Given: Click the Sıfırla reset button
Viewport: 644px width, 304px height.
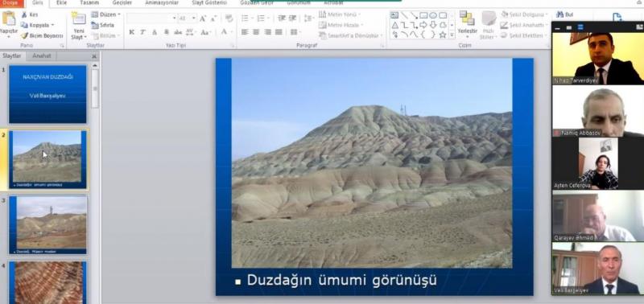Looking at the screenshot, I should (103, 25).
